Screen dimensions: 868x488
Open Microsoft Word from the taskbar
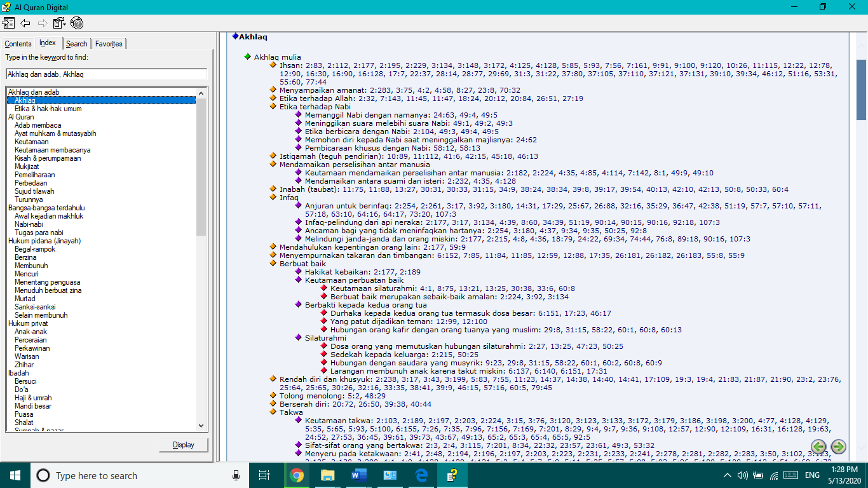[358, 475]
